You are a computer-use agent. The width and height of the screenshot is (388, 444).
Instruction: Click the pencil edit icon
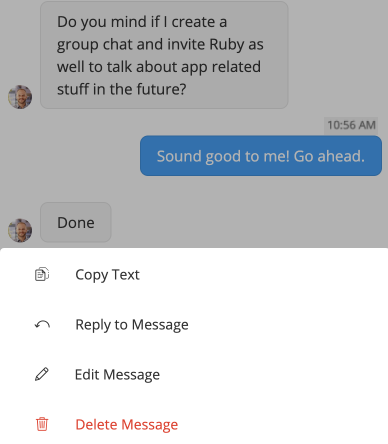pos(42,374)
